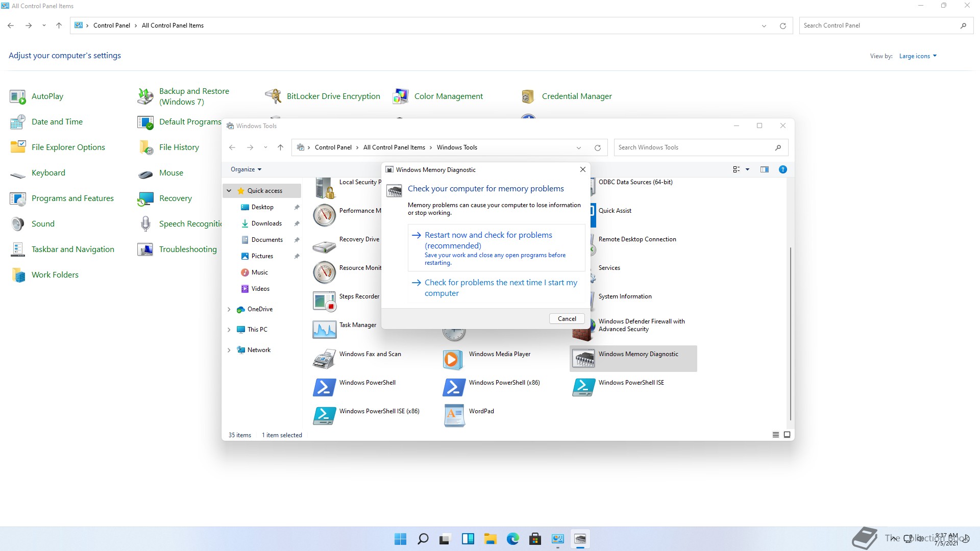The height and width of the screenshot is (551, 980).
Task: Open recent locations dropdown in Windows Tools
Action: pyautogui.click(x=265, y=147)
